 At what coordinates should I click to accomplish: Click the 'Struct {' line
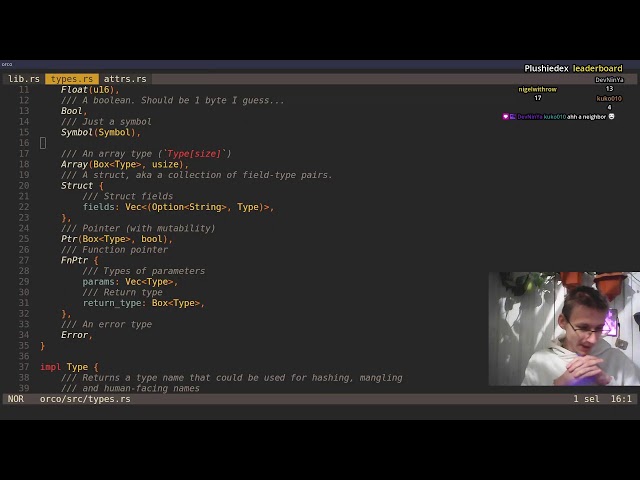82,185
